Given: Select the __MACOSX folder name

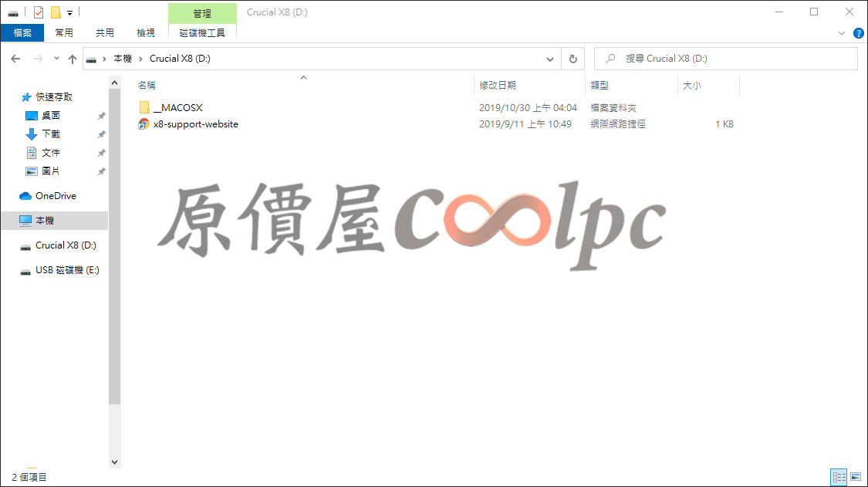Looking at the screenshot, I should click(x=177, y=107).
